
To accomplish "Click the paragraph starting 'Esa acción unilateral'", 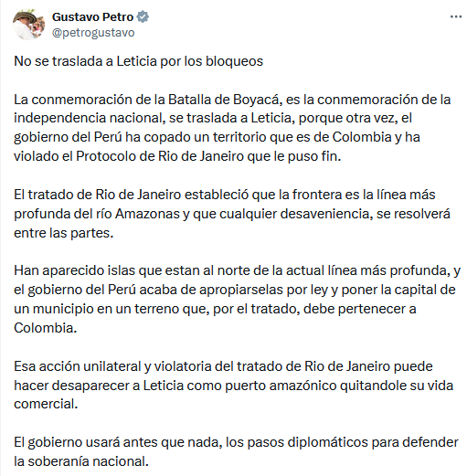I will 234,386.
